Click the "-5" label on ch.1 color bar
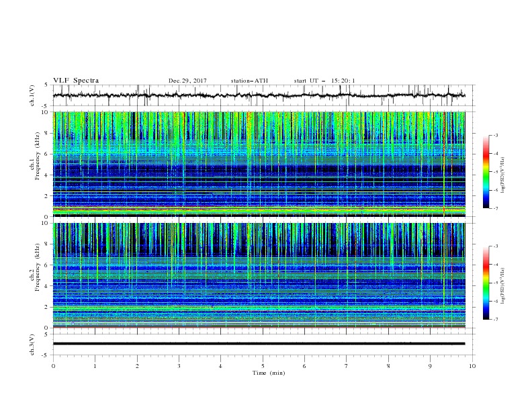Image resolution: width=532 pixels, height=411 pixels. pos(495,172)
